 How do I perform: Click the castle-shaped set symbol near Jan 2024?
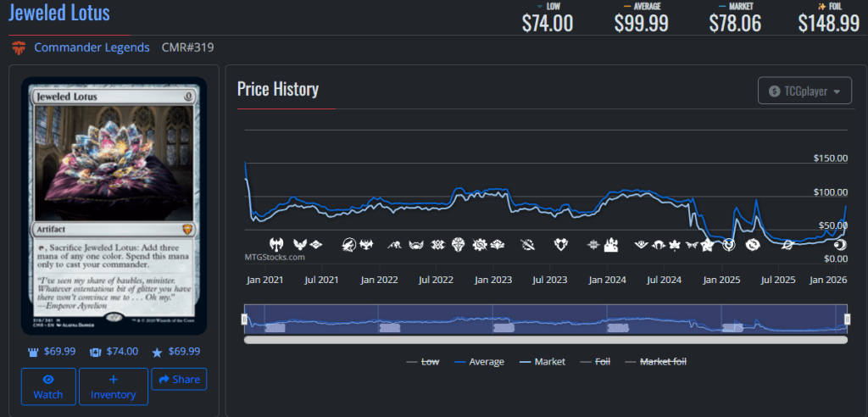click(x=610, y=244)
